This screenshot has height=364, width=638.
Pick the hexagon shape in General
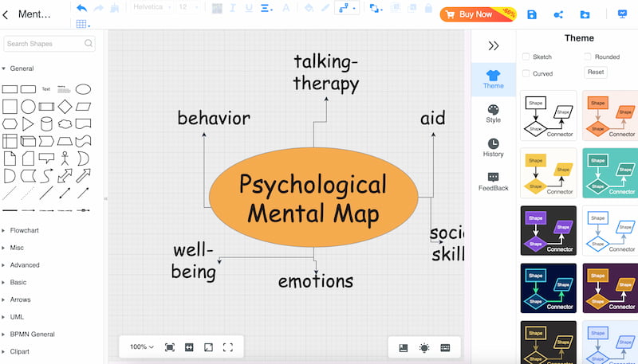point(10,123)
